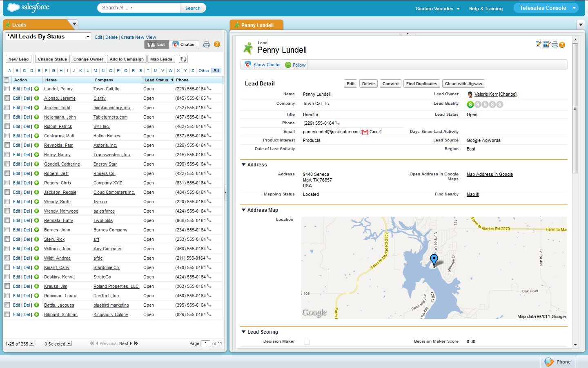This screenshot has width=588, height=368.
Task: Check the select-all checkbox in leads header
Action: click(x=7, y=80)
